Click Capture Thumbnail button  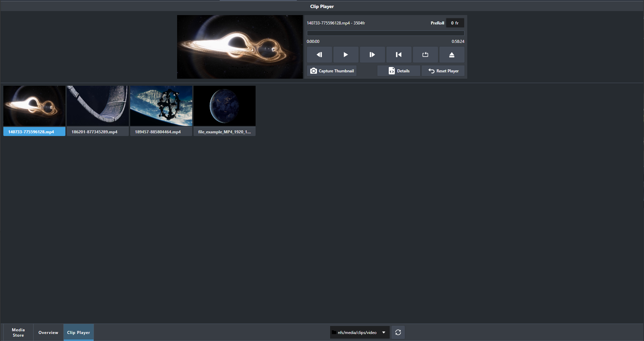click(x=332, y=71)
